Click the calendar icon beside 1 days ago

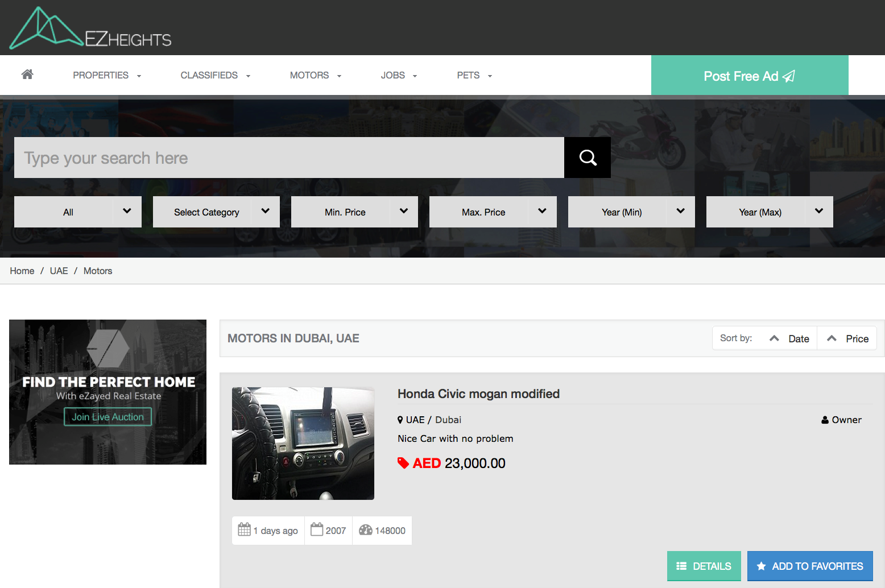[x=244, y=529]
